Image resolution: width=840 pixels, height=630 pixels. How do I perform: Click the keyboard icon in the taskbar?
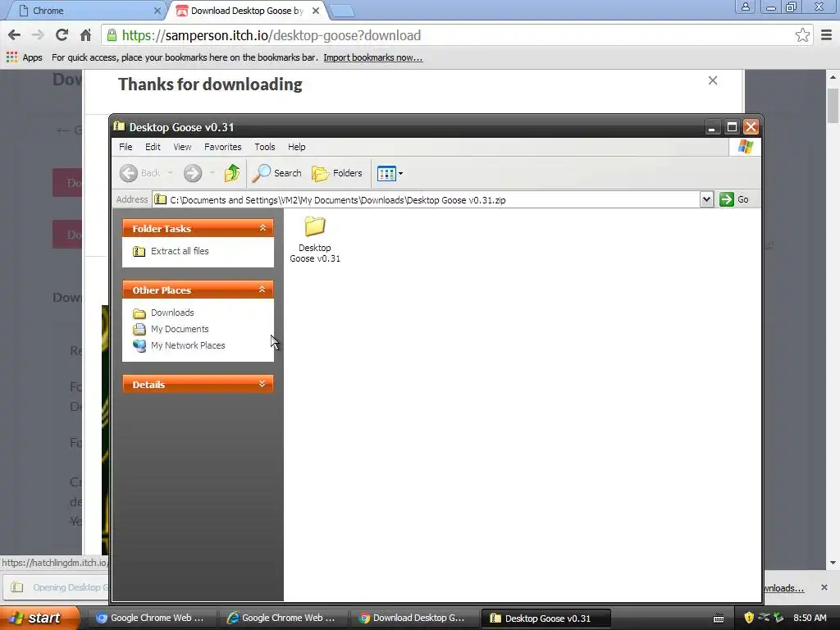pyautogui.click(x=719, y=619)
